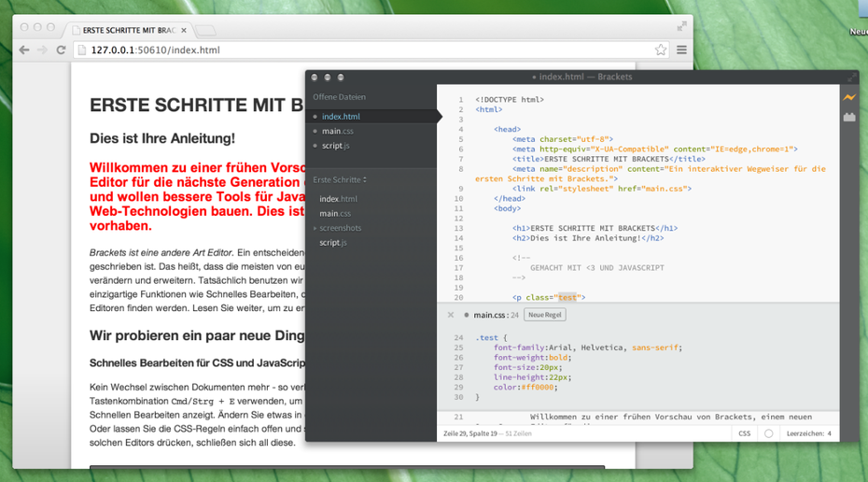The height and width of the screenshot is (482, 868).
Task: Open a new Chrome tab
Action: (205, 31)
